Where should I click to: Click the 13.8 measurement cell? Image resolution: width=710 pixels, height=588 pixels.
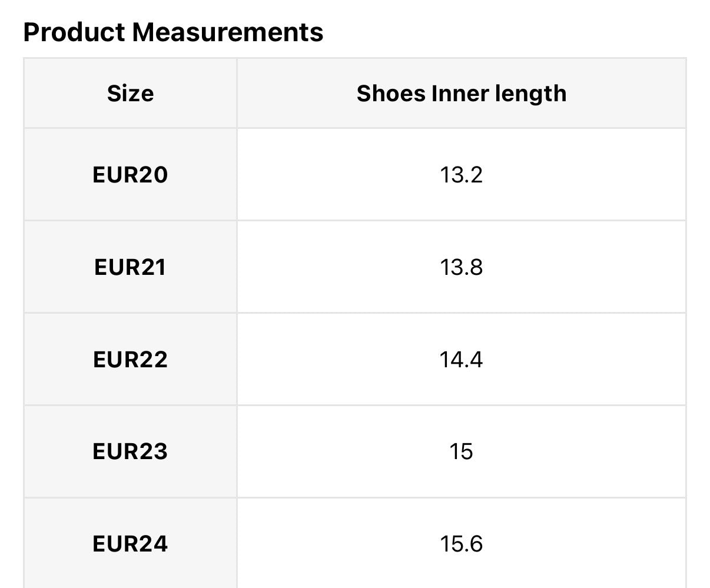(461, 267)
